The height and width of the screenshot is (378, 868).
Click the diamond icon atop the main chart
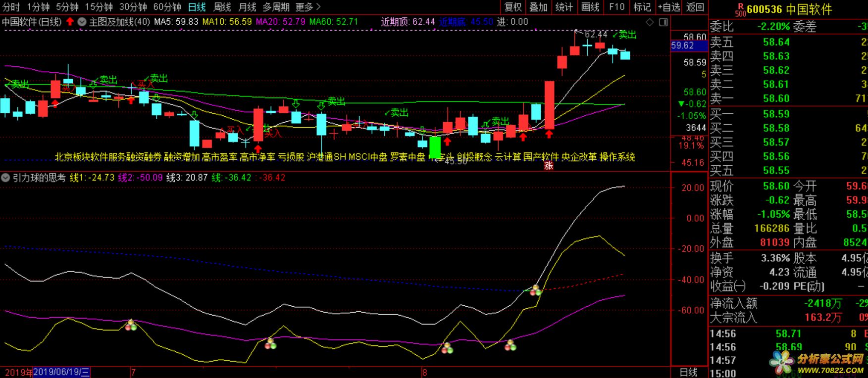tap(650, 22)
